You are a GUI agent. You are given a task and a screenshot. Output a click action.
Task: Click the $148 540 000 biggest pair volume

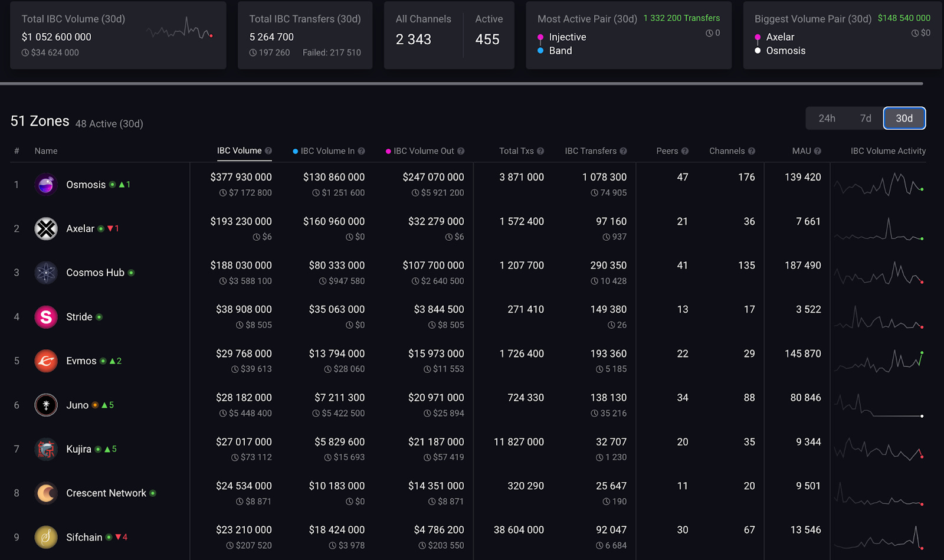click(904, 18)
